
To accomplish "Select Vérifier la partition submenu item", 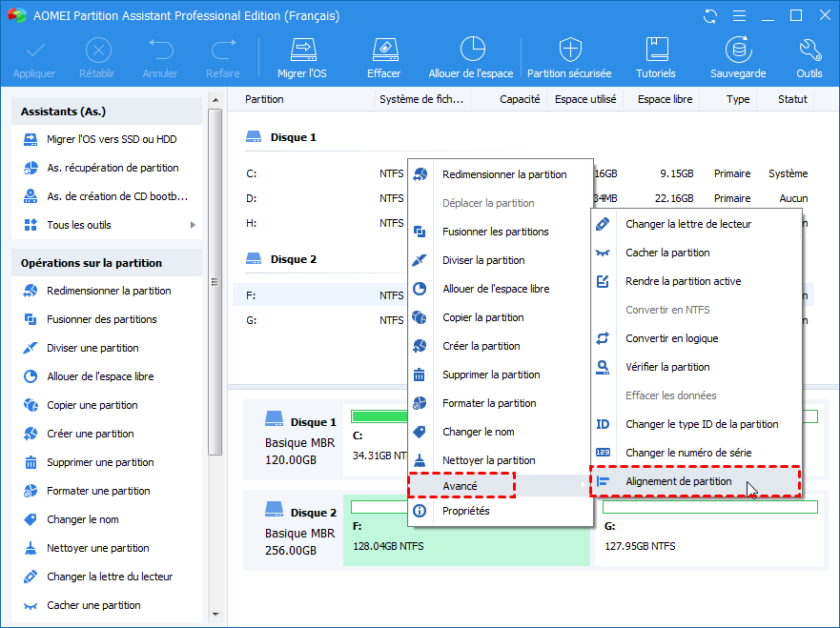I will click(x=696, y=367).
